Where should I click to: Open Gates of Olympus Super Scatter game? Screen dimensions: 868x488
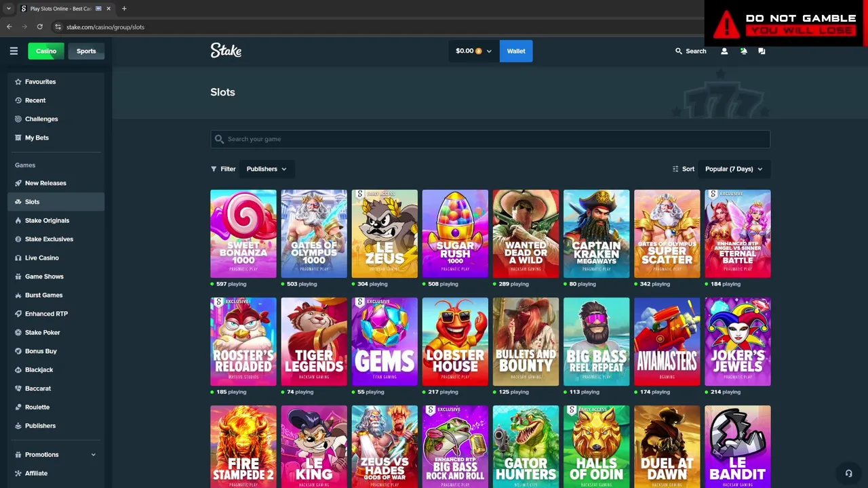[x=667, y=234]
